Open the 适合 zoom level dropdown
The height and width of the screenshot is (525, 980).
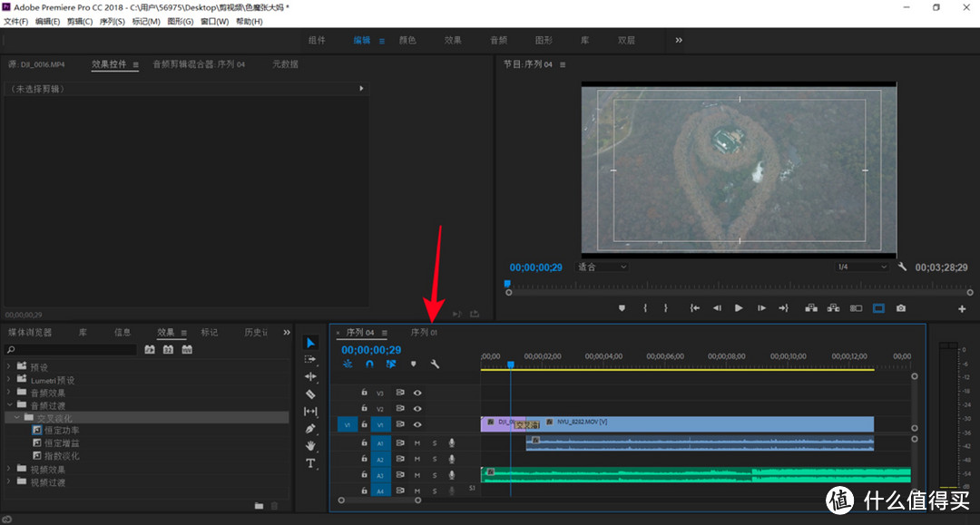point(602,267)
